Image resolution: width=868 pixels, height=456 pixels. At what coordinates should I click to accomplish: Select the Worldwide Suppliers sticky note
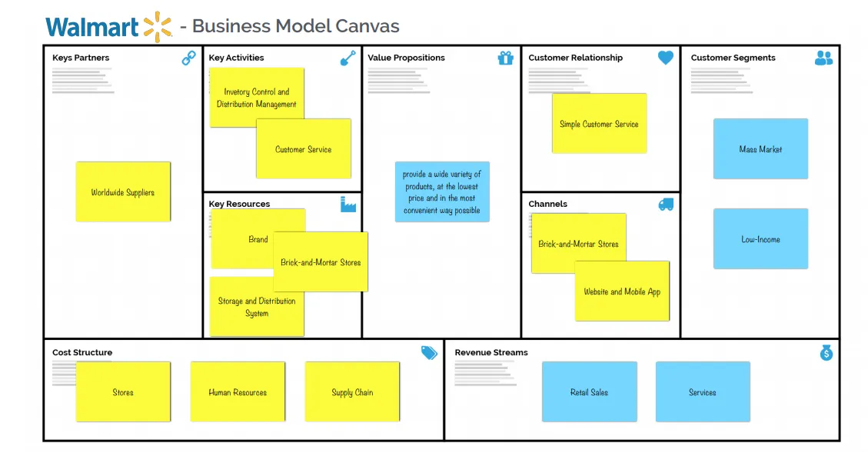pyautogui.click(x=123, y=192)
